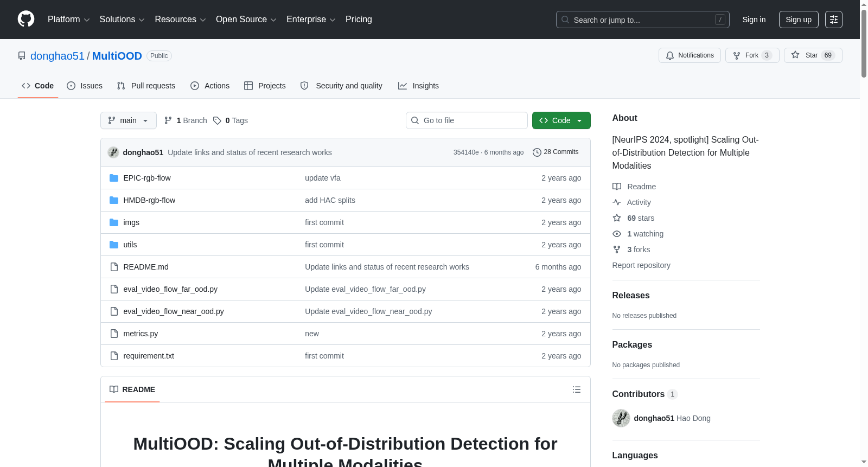Open the Insights tab
This screenshot has width=868, height=467.
pos(418,86)
